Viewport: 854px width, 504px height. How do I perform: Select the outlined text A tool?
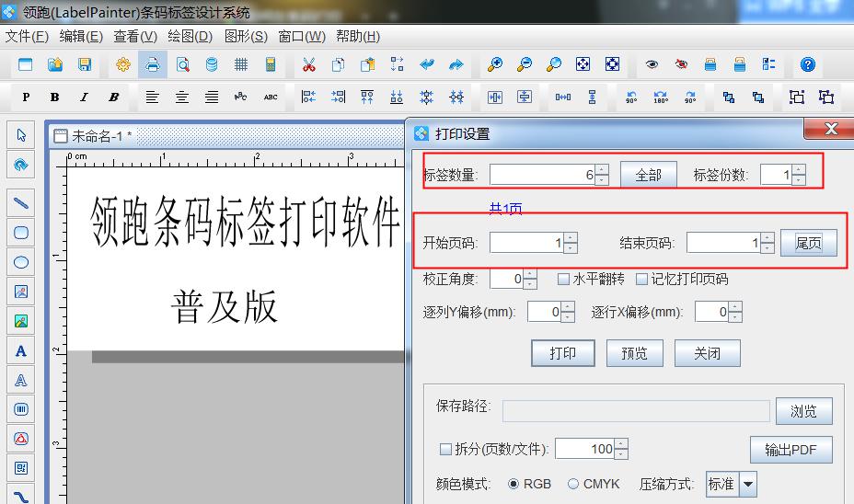[21, 381]
